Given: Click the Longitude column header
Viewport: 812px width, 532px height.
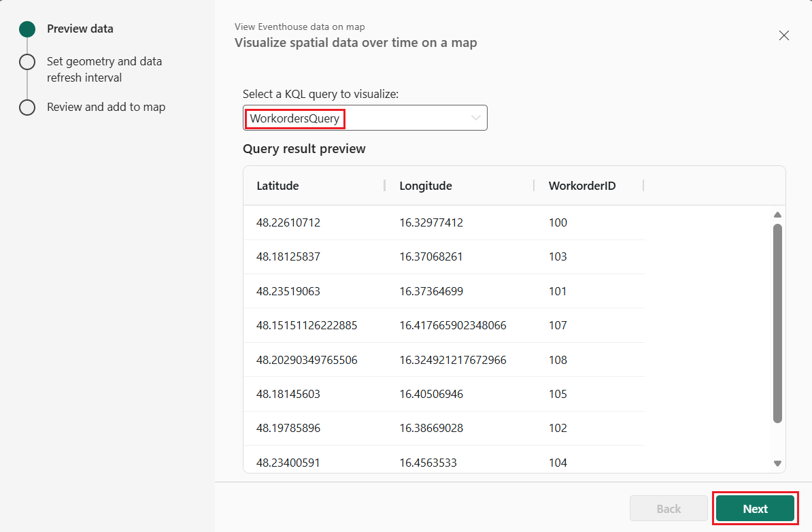Looking at the screenshot, I should point(425,185).
